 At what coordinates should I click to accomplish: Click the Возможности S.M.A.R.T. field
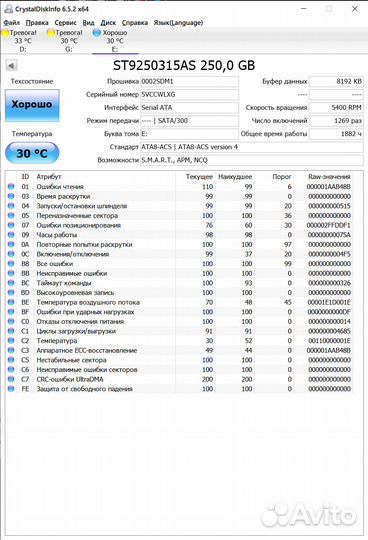(252, 160)
